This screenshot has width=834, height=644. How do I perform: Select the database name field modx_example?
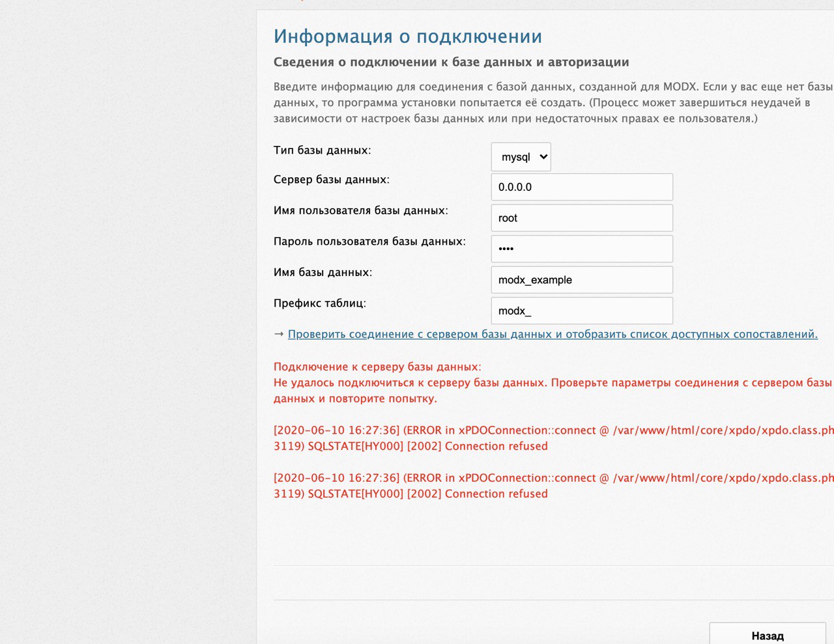point(582,280)
